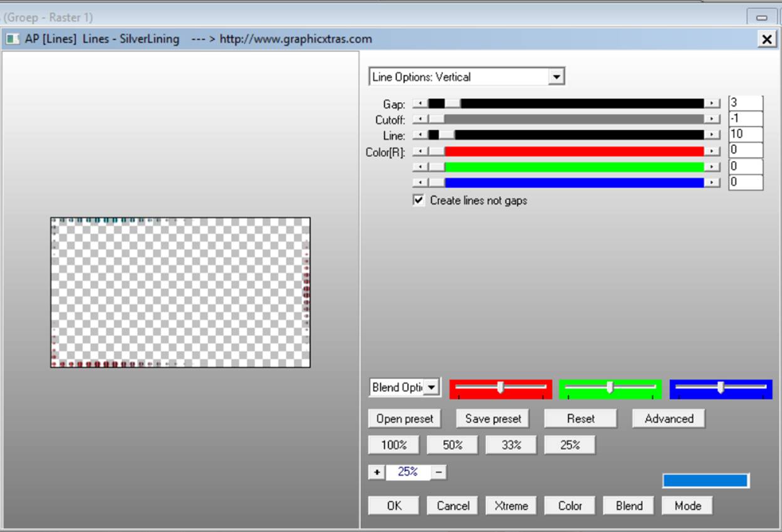This screenshot has width=782, height=532.
Task: Click Gap slider right arrow
Action: click(x=712, y=104)
